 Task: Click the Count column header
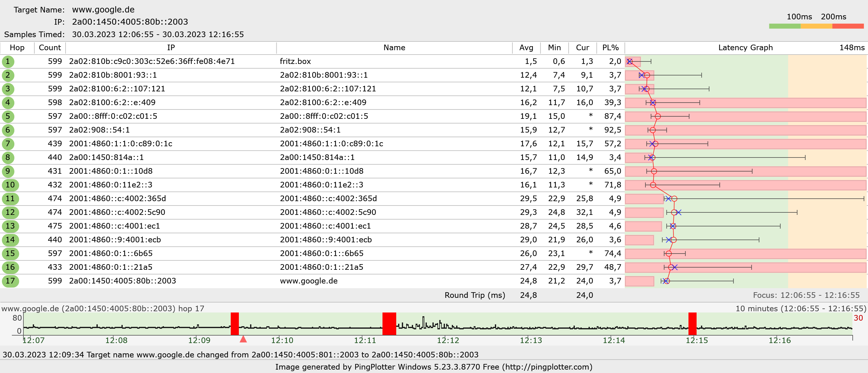(50, 48)
